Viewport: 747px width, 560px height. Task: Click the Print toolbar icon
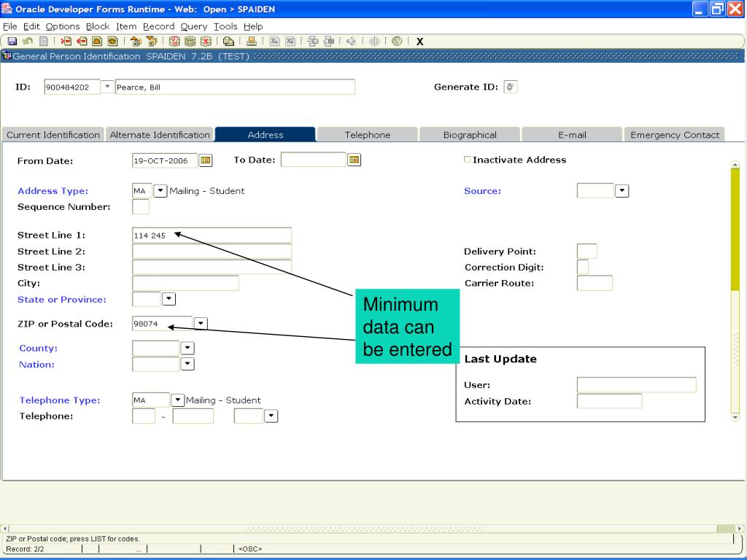[x=252, y=42]
